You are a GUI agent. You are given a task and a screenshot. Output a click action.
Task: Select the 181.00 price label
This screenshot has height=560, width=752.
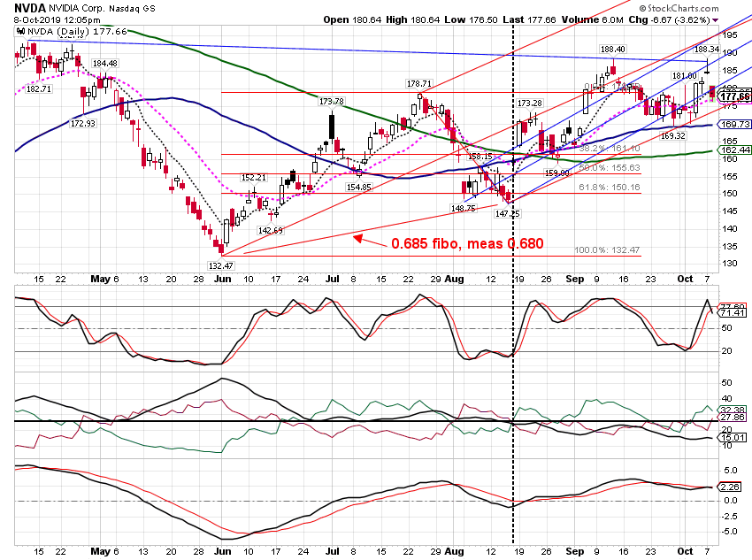(x=684, y=76)
